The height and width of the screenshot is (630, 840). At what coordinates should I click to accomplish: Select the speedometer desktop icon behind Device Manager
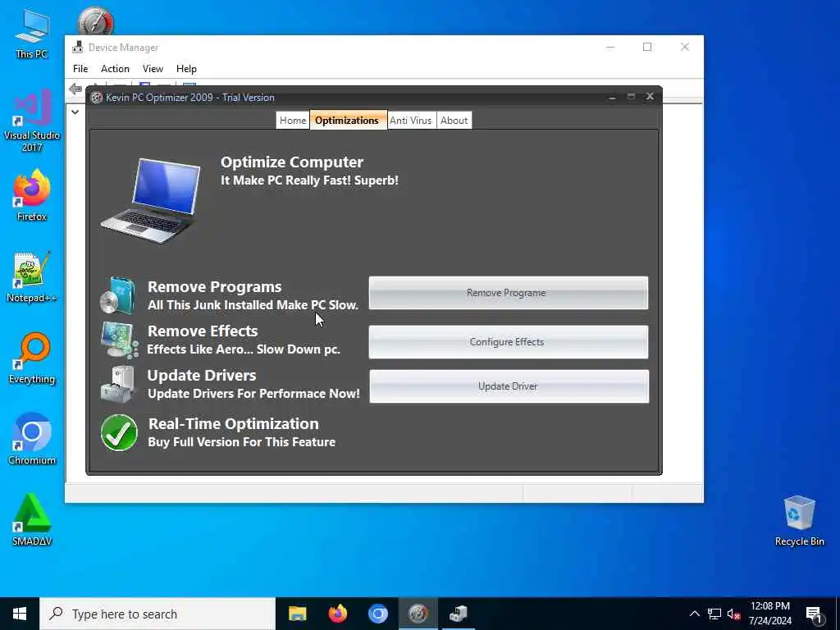pos(96,21)
